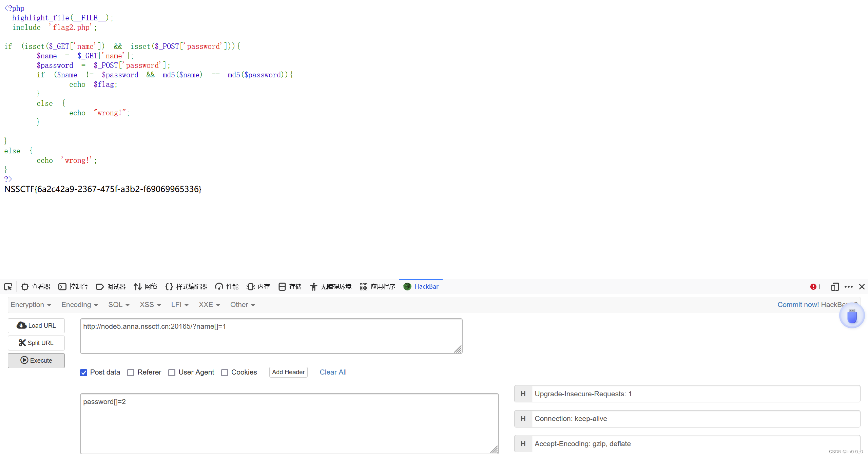Click the blue floating mouse widget icon

(x=852, y=316)
